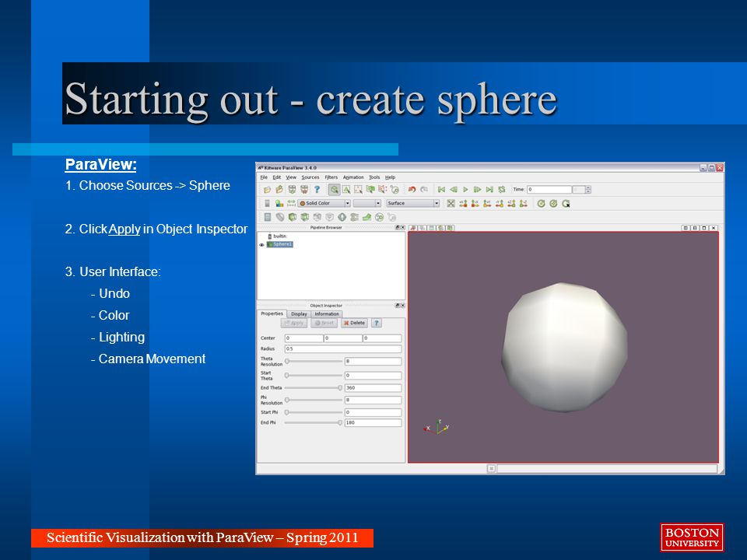Switch to the Information tab
The image size is (747, 560).
(327, 314)
